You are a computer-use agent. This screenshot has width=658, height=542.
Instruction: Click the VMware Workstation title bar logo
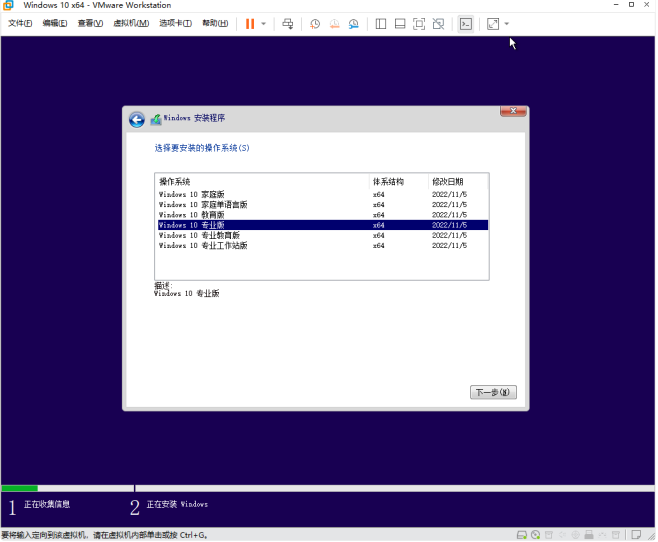(x=8, y=5)
